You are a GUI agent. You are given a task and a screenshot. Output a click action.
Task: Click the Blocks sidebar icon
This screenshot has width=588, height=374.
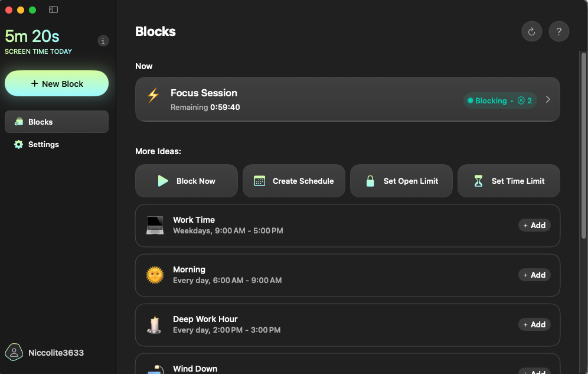(19, 122)
